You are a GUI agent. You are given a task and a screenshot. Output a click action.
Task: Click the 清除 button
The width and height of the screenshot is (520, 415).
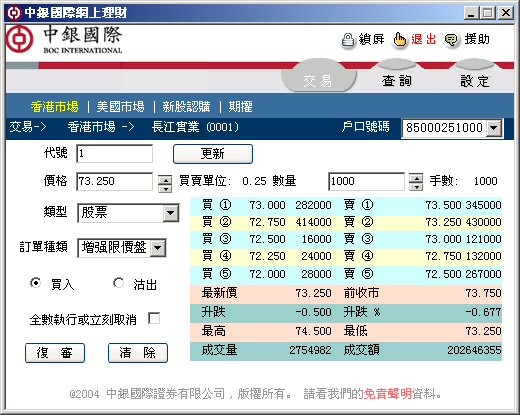[x=138, y=353]
